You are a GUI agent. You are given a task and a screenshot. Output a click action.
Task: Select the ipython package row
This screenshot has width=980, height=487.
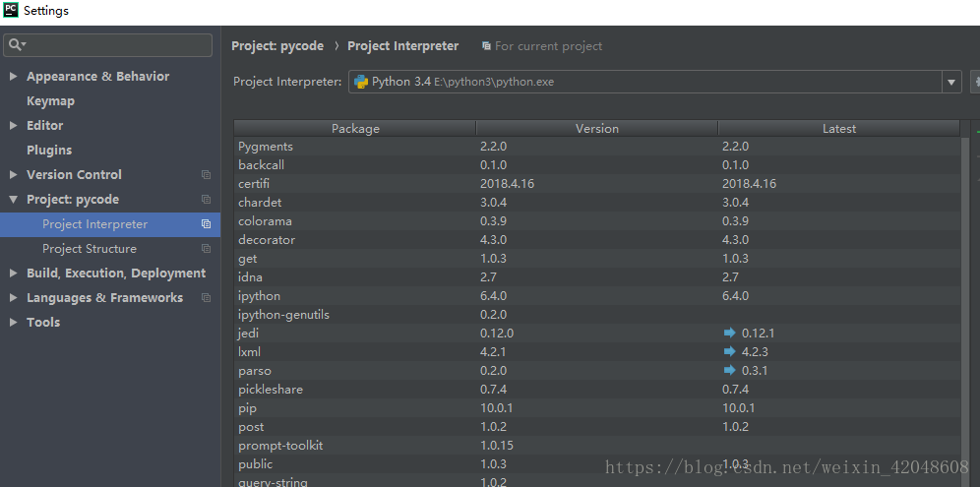[x=597, y=296]
